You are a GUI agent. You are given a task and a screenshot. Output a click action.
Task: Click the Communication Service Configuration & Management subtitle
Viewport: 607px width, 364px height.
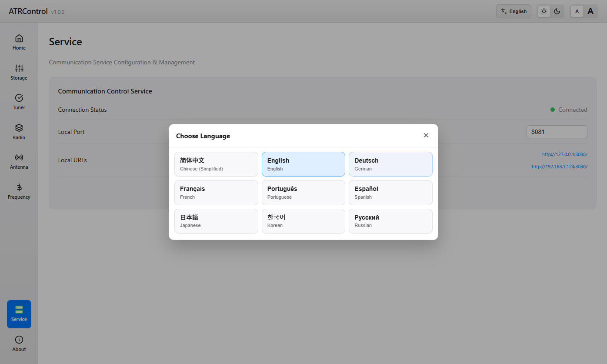tap(122, 62)
